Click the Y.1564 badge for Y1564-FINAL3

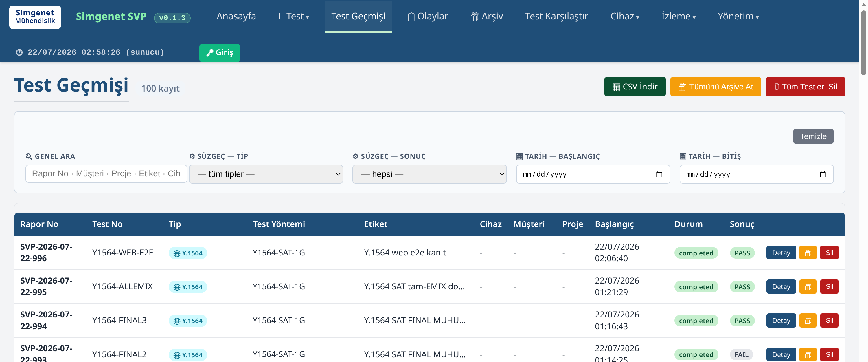(x=188, y=321)
